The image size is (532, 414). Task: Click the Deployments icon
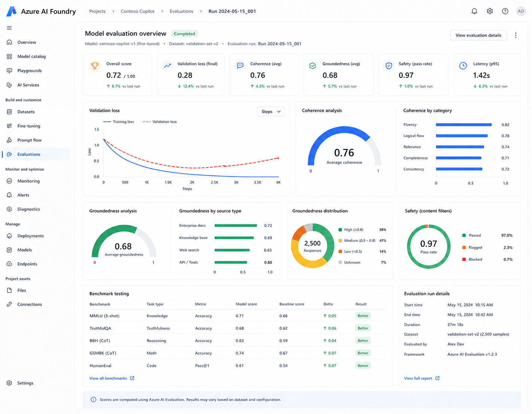[9, 236]
